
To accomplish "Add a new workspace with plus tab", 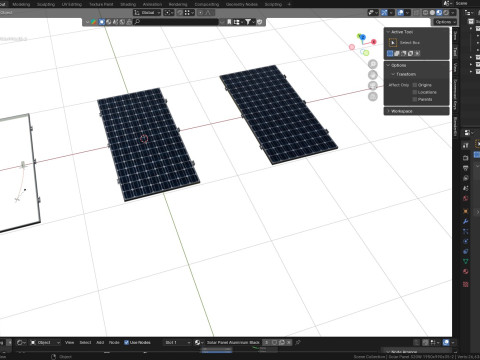I will pos(289,4).
